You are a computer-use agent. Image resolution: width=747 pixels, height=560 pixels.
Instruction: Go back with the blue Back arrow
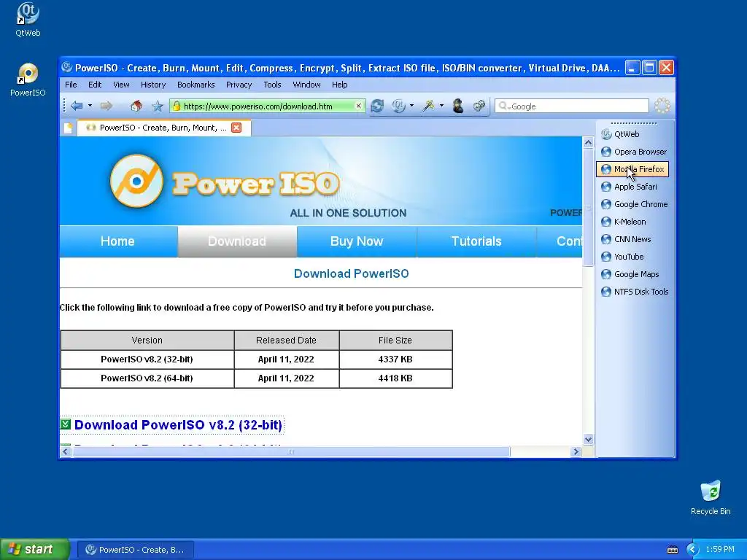(x=76, y=106)
